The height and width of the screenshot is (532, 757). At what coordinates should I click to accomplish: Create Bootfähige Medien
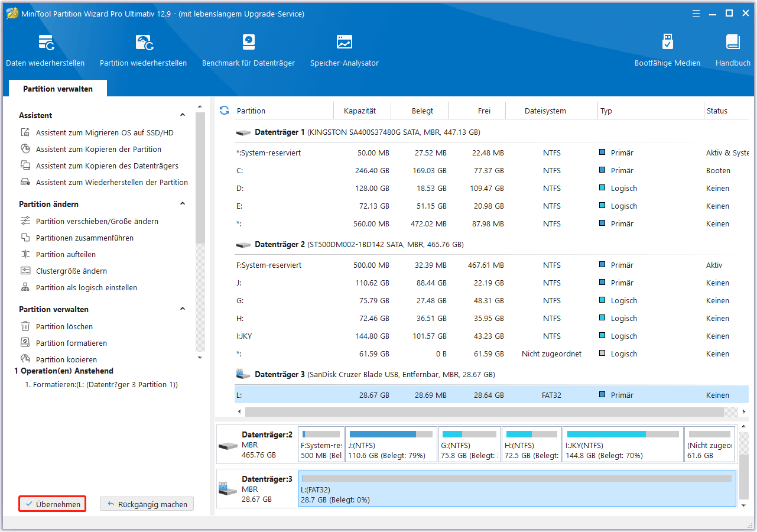click(x=667, y=51)
